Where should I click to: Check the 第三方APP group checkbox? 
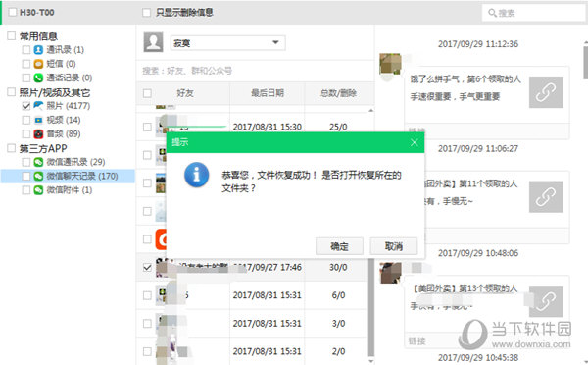pos(11,148)
